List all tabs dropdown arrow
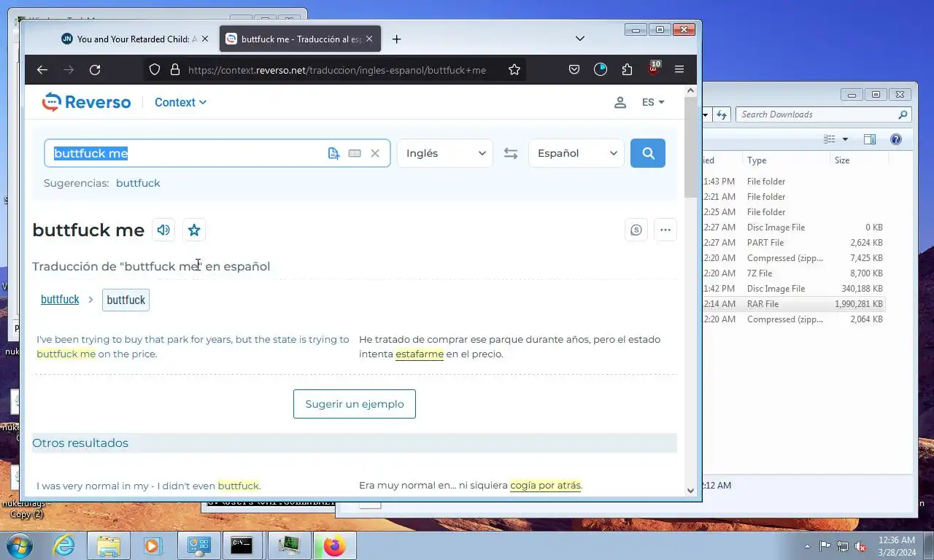Screen dimensions: 934x560 (580, 39)
